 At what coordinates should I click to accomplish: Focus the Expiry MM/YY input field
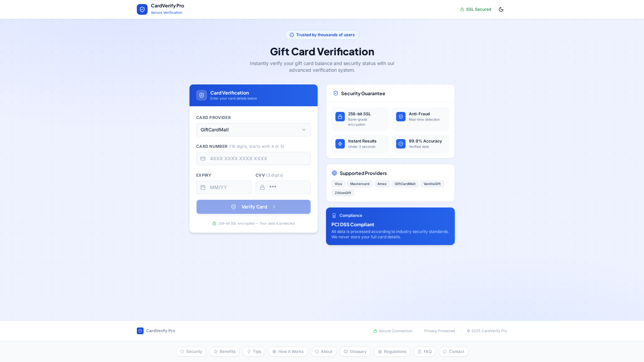(x=224, y=187)
